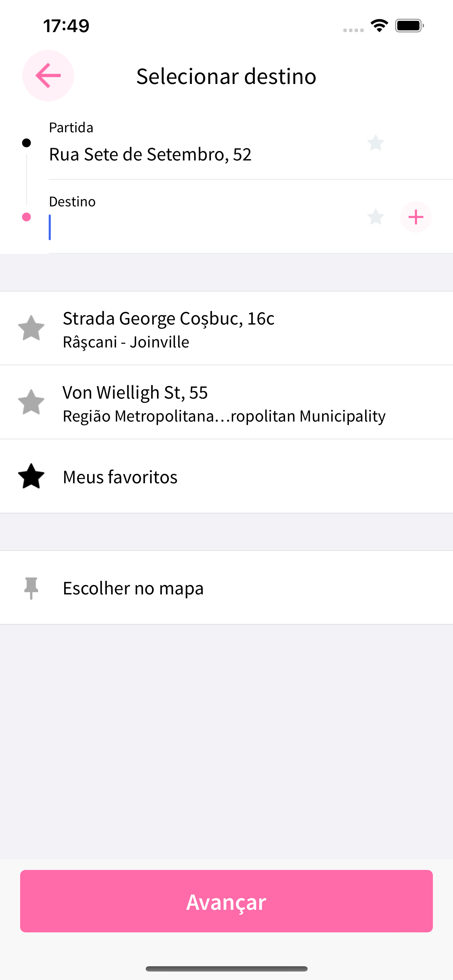Open Meus favoritos list
453x980 pixels.
(226, 476)
